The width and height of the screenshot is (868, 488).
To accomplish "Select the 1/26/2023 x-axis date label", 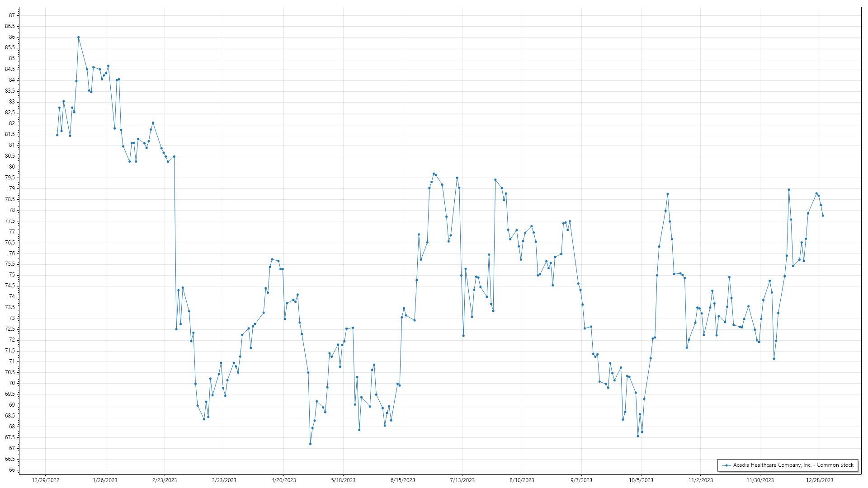I will click(x=105, y=480).
